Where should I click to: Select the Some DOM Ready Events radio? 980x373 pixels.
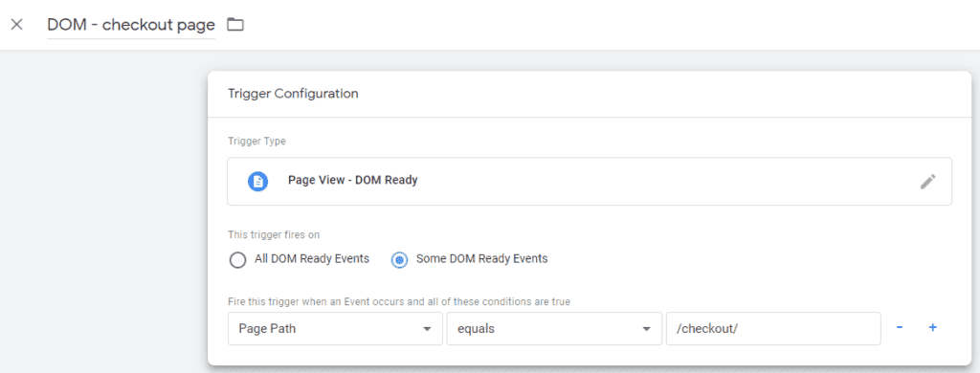pyautogui.click(x=399, y=259)
